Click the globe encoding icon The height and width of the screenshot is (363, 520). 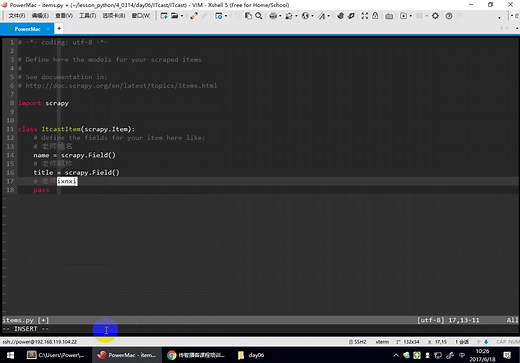click(x=305, y=16)
